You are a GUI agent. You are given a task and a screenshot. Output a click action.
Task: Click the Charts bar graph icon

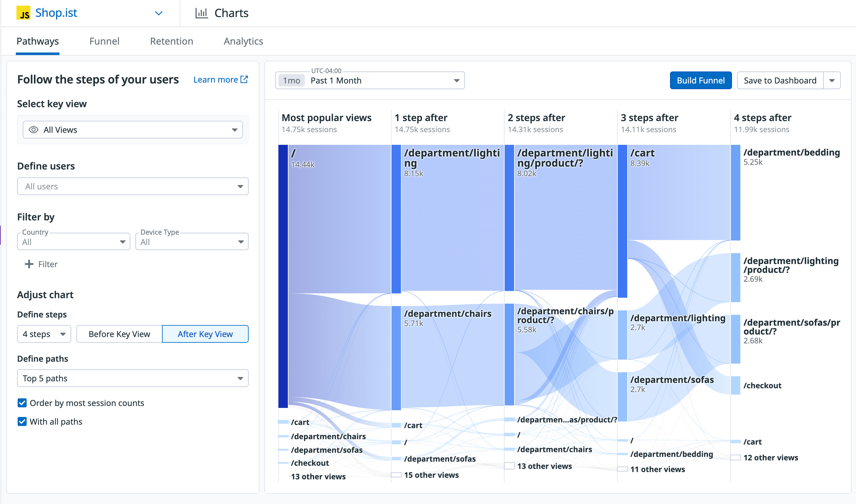click(x=201, y=13)
